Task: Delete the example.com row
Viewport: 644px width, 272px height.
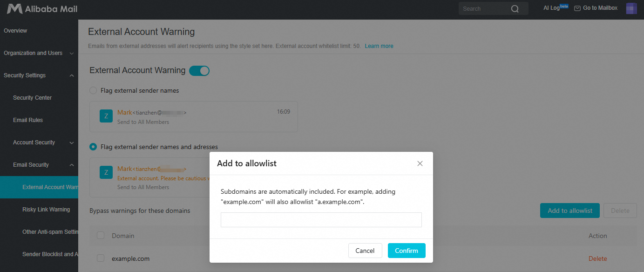Action: tap(598, 258)
